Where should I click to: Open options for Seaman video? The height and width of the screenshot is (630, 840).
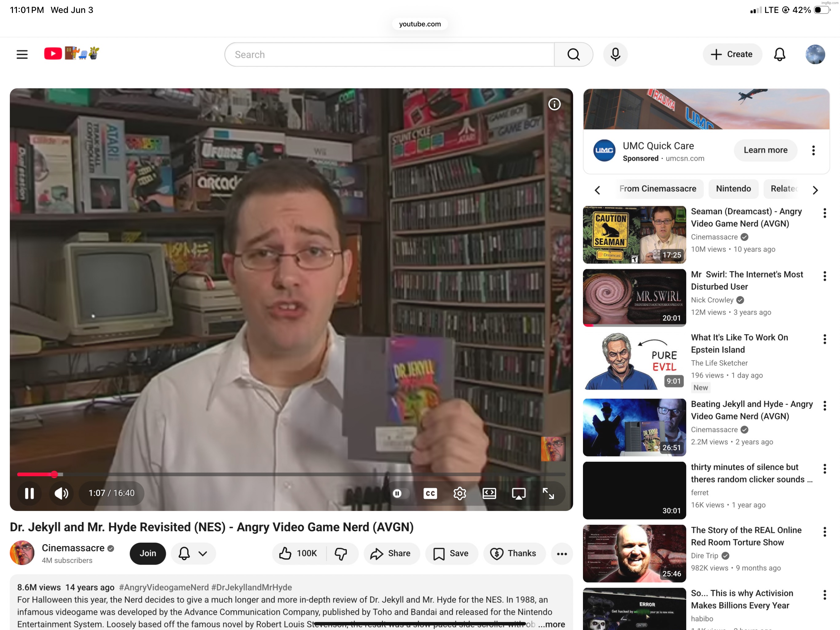824,213
